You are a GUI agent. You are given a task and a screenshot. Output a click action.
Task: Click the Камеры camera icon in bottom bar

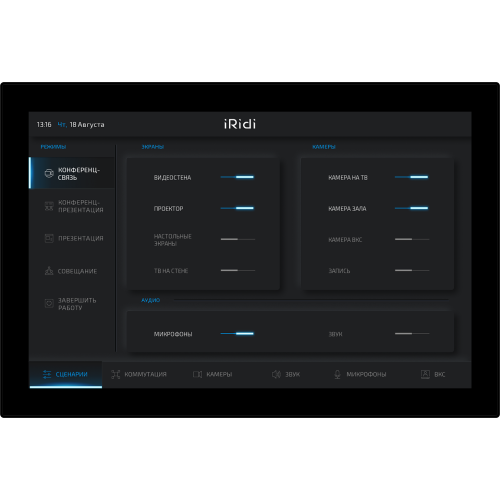(x=197, y=374)
